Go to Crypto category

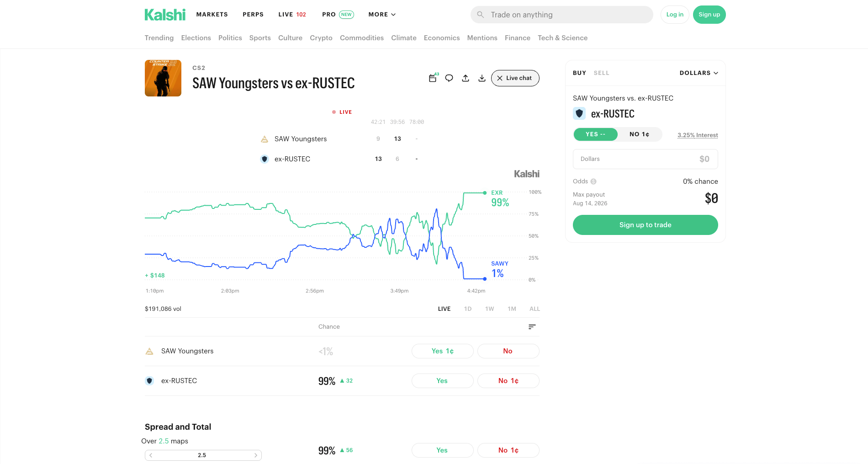[321, 38]
